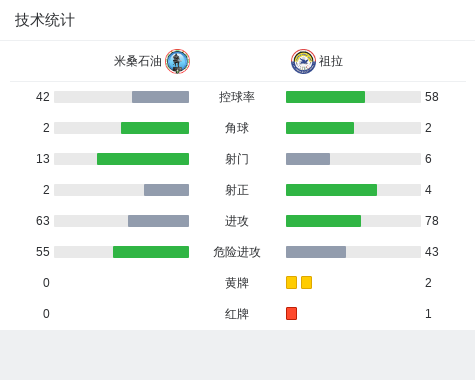Select the 黄牌 stat label
The height and width of the screenshot is (380, 475).
[x=237, y=283]
